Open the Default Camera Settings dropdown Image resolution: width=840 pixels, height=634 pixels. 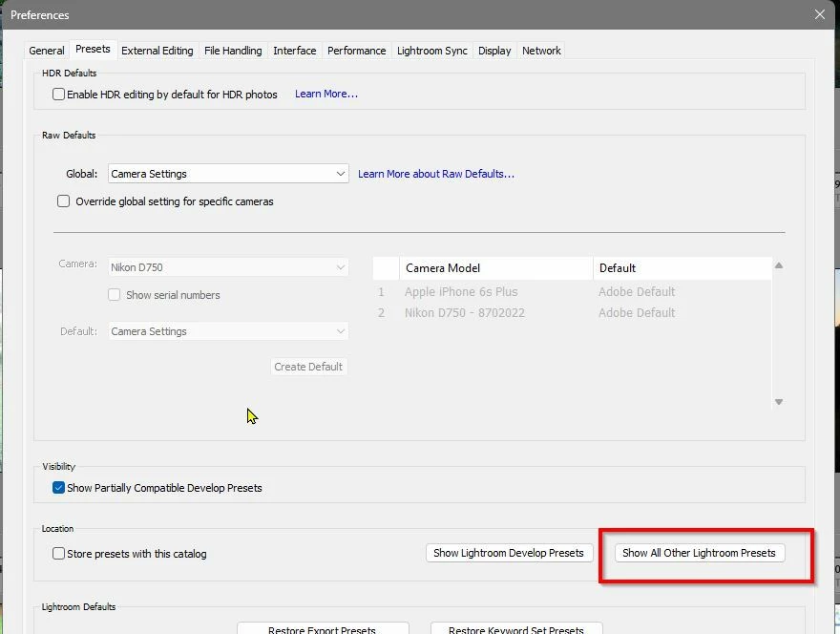[x=228, y=331]
